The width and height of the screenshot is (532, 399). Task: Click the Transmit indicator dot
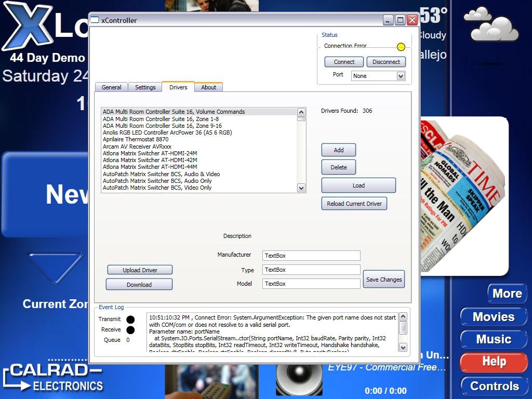(x=130, y=320)
